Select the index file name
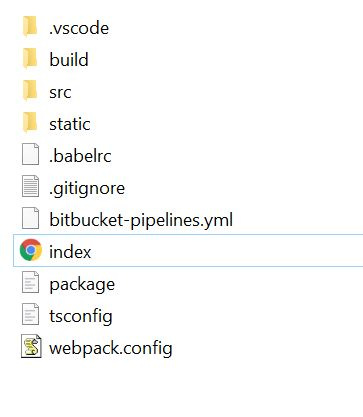The image size is (363, 417). pos(70,251)
